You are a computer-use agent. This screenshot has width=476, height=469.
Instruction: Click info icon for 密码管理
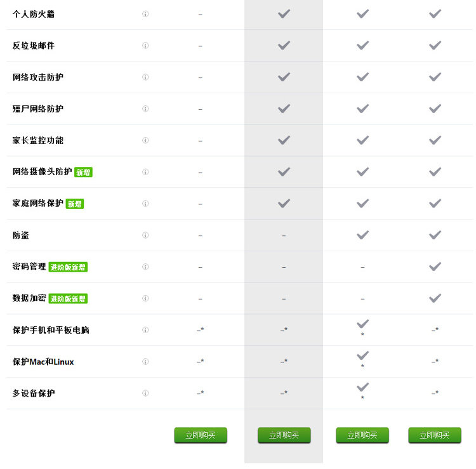point(145,267)
